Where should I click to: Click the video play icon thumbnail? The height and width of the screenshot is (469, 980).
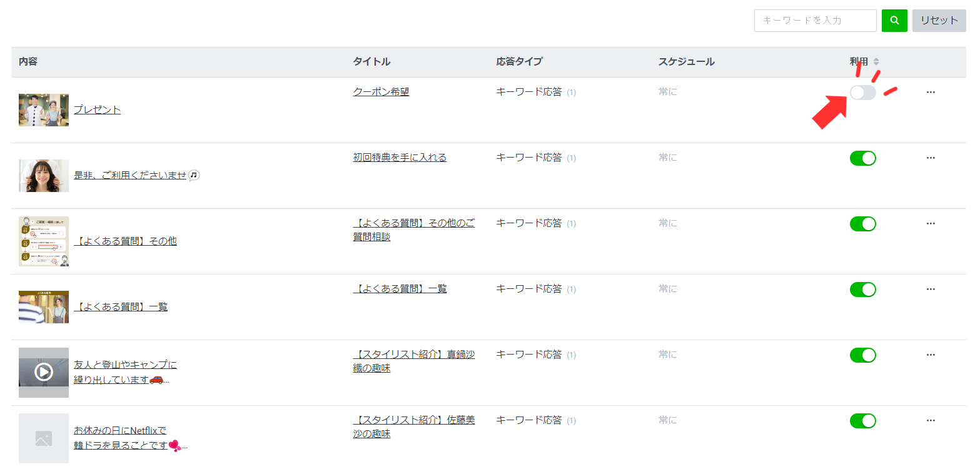(x=44, y=373)
